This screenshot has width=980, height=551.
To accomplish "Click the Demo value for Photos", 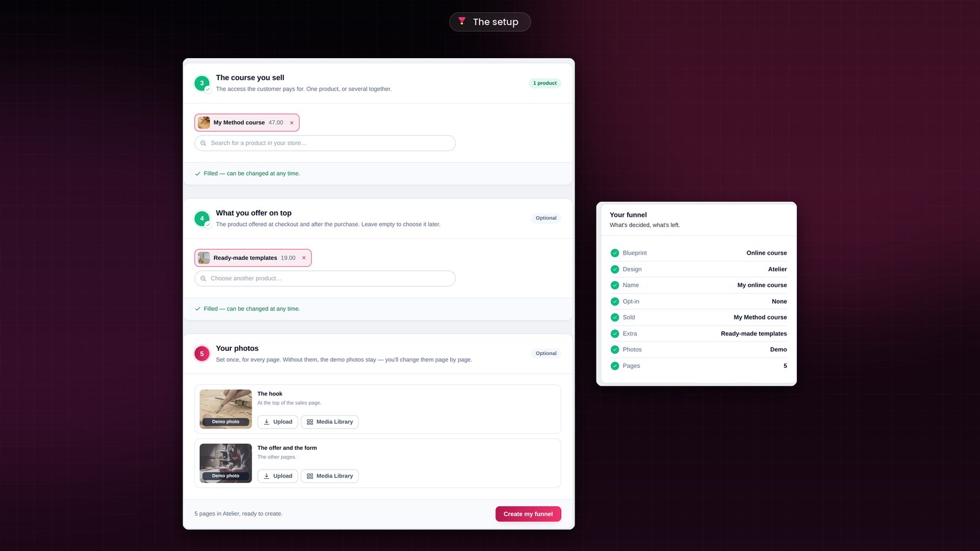I will click(778, 350).
